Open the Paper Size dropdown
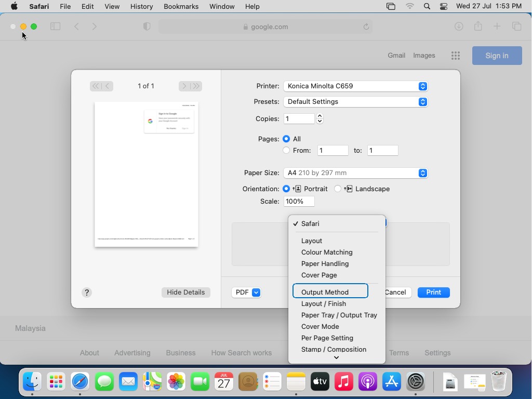The width and height of the screenshot is (532, 399). point(355,173)
